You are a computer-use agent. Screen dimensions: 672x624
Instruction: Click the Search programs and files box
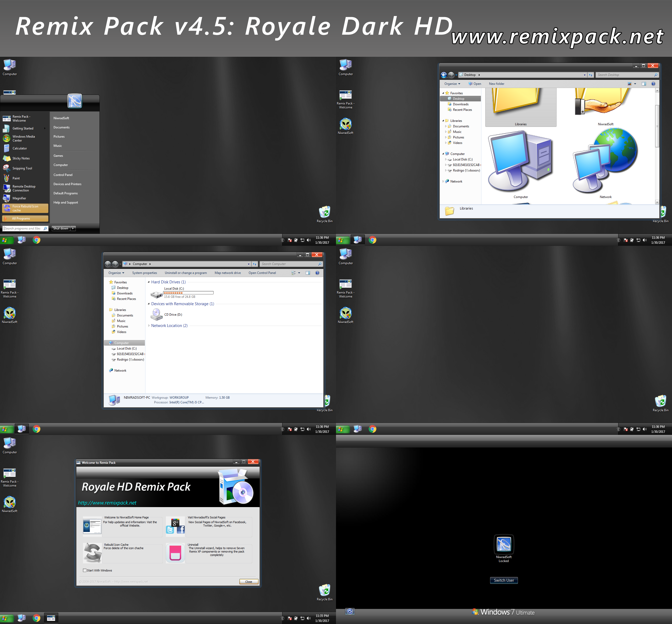click(25, 228)
